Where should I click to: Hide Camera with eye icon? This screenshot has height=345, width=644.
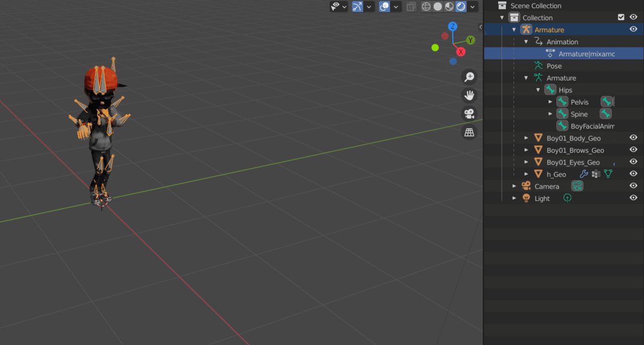pos(633,186)
